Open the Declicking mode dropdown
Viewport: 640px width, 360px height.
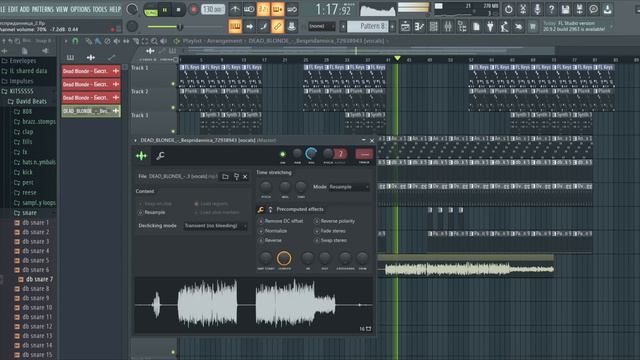pos(215,226)
